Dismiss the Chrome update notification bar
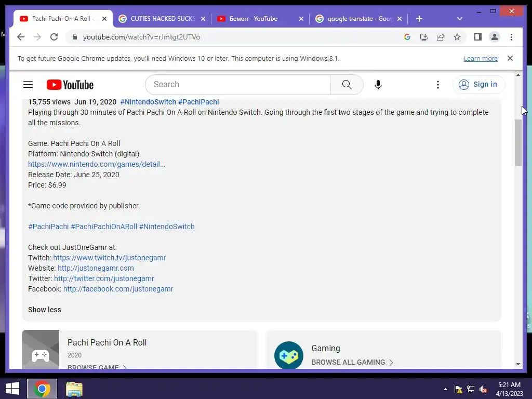 point(510,58)
